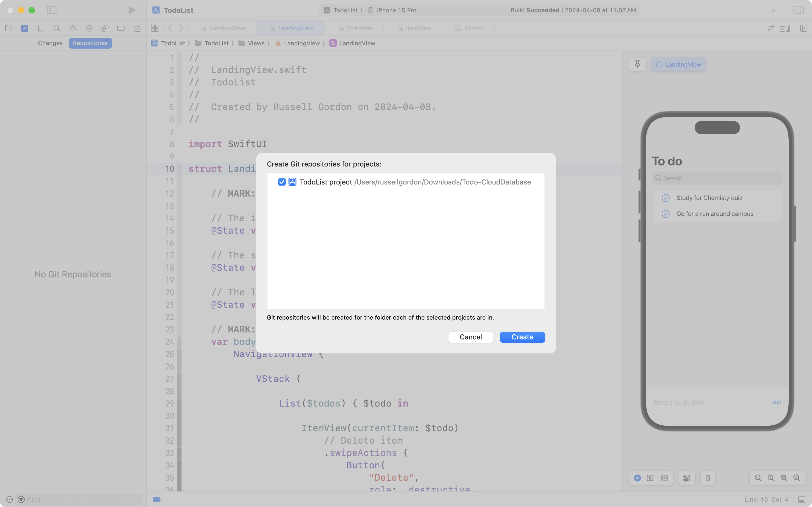Open the Source Control navigator
812x507 pixels.
[x=25, y=28]
